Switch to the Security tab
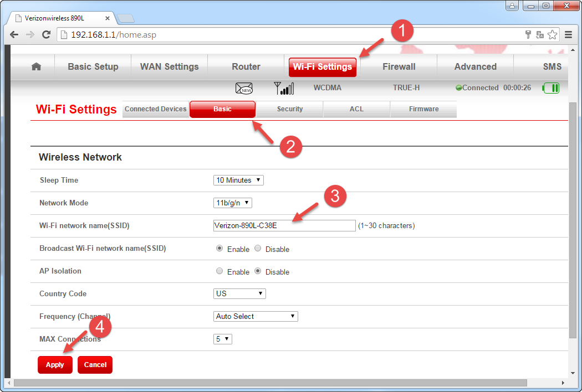582x392 pixels. (x=290, y=109)
